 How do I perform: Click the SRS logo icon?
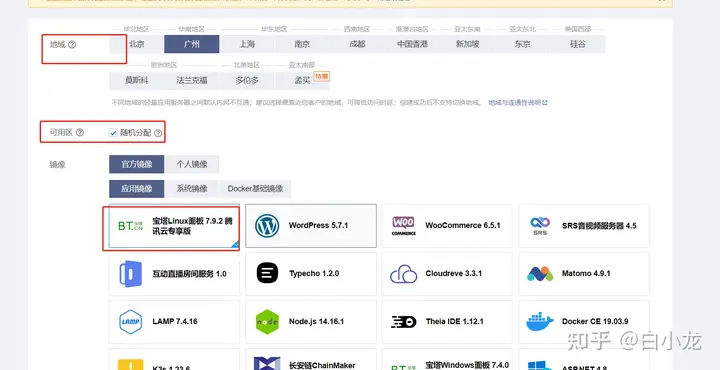pos(540,225)
